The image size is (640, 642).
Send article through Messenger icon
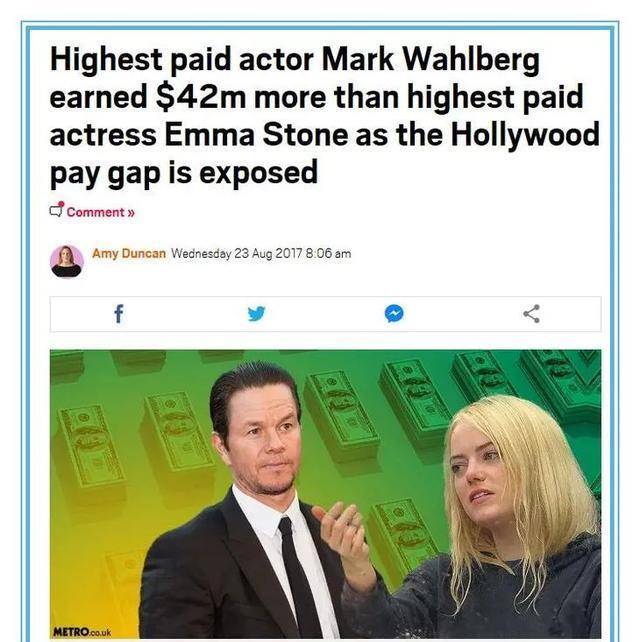coord(394,314)
